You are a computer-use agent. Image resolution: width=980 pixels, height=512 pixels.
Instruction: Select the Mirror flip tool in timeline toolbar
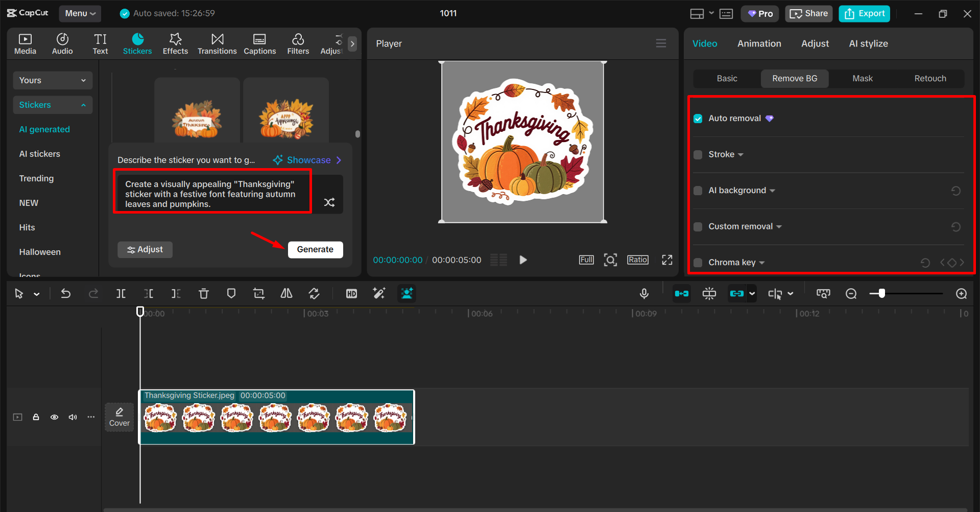[286, 293]
